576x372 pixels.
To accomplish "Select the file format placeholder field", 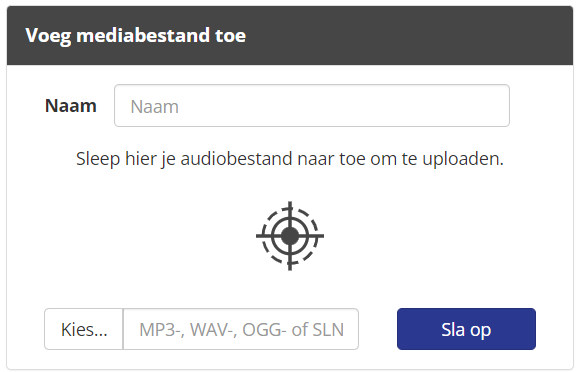I will [x=241, y=329].
